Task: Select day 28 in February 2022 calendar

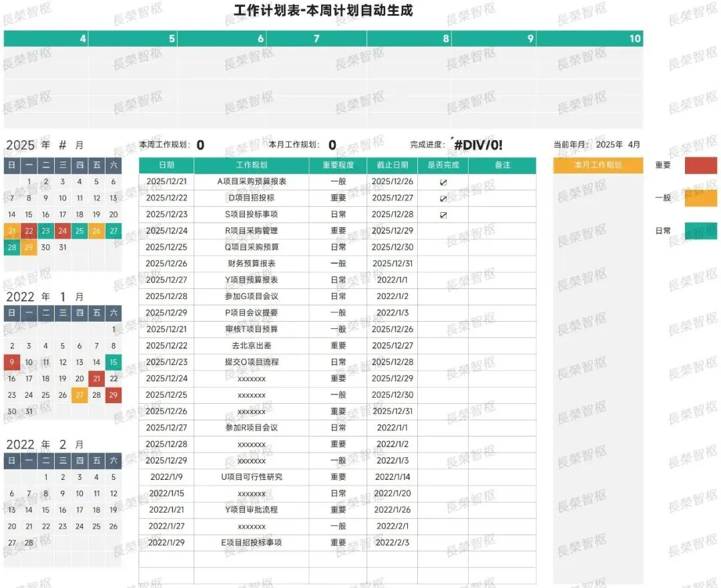Action: 29,543
